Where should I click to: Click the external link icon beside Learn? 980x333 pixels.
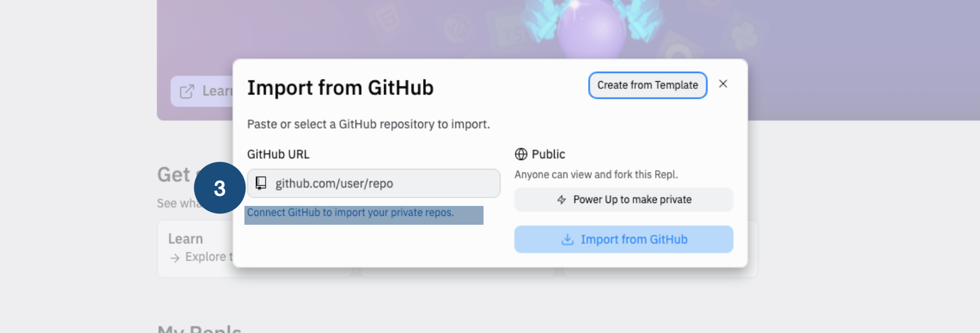tap(187, 91)
